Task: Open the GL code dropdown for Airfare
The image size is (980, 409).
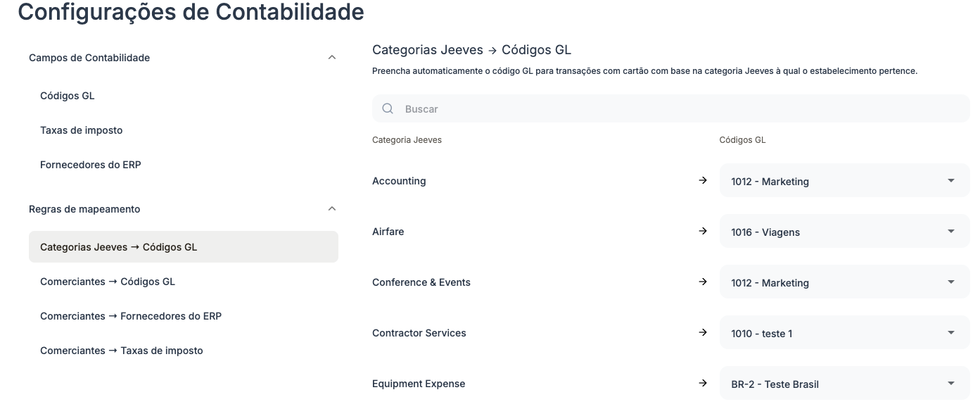Action: (844, 232)
